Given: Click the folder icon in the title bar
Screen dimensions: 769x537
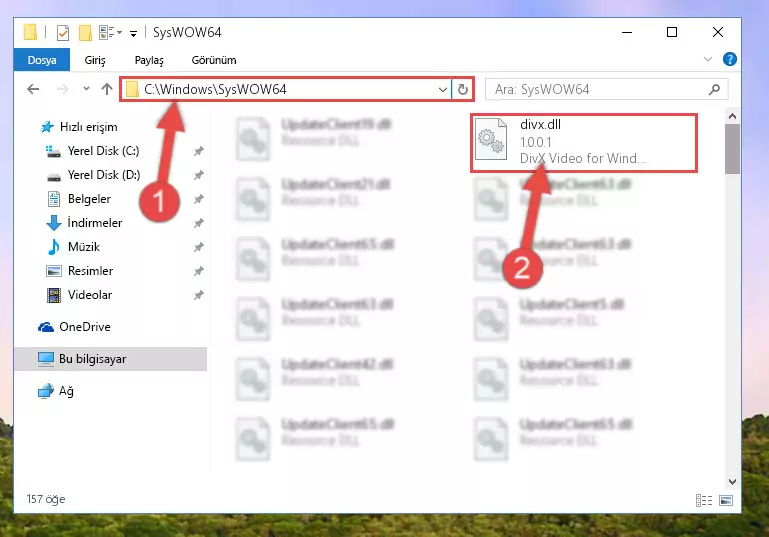Looking at the screenshot, I should coord(30,32).
